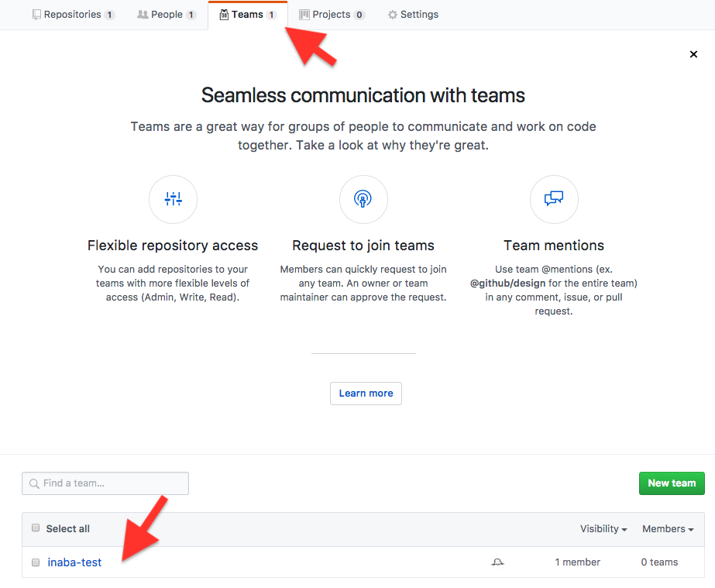Screen dimensions: 715x588
Task: Click the People icon in tabs
Action: click(143, 15)
